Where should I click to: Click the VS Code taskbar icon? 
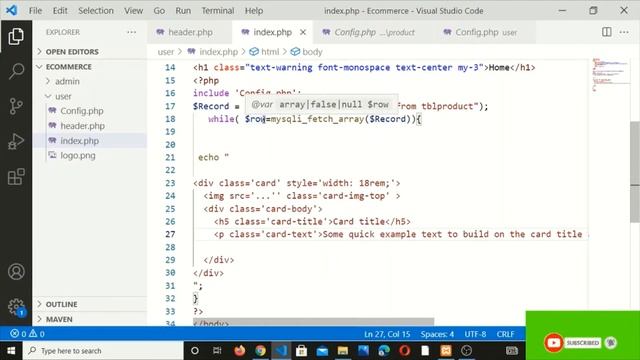[x=281, y=351]
